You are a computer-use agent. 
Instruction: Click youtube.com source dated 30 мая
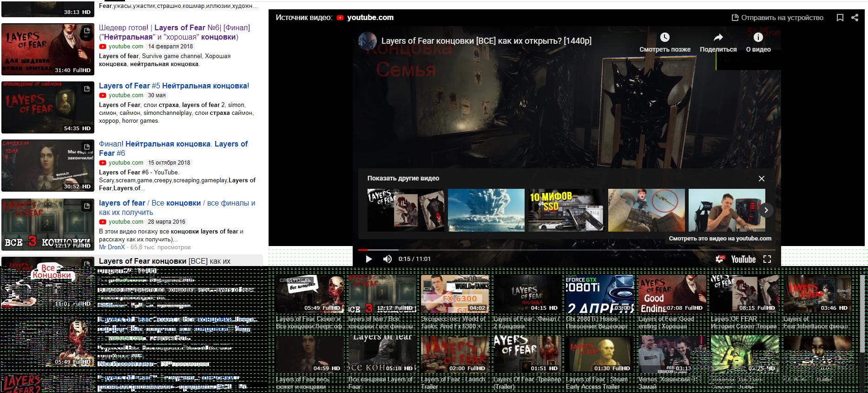125,95
